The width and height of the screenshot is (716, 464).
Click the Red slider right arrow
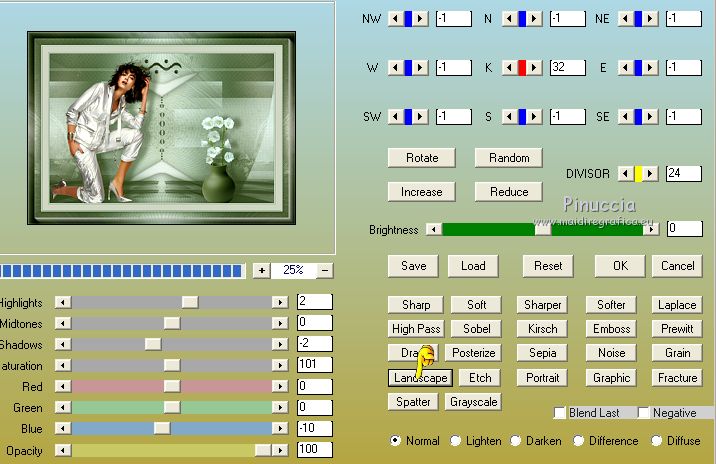point(280,386)
